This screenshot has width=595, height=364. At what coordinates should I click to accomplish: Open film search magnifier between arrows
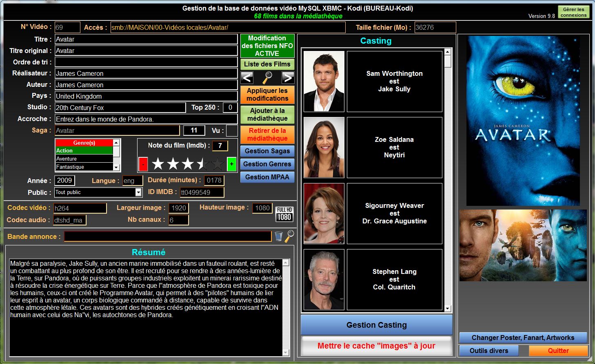pos(267,77)
